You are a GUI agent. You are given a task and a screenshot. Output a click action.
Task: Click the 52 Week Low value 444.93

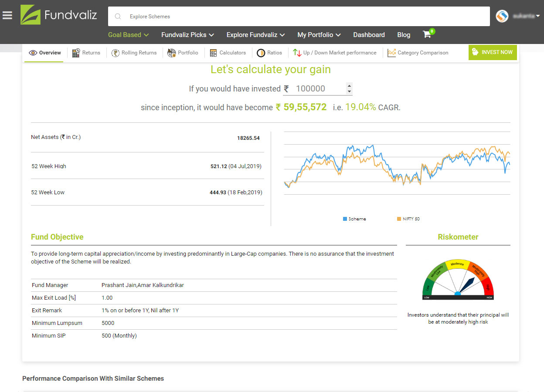[x=218, y=193]
